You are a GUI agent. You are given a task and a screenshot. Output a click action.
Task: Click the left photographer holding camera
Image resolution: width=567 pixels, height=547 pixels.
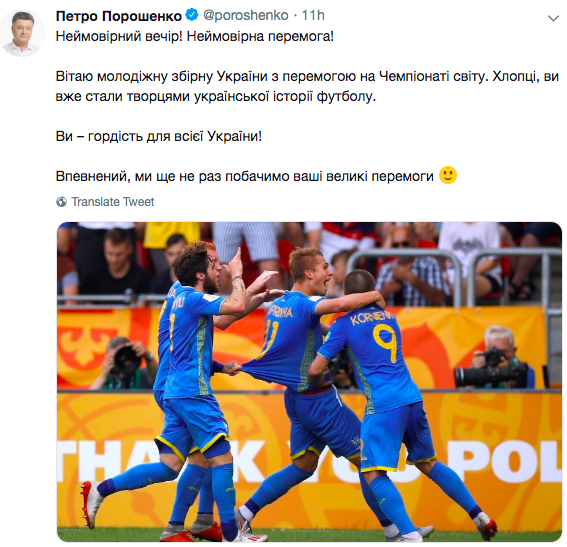(x=123, y=363)
